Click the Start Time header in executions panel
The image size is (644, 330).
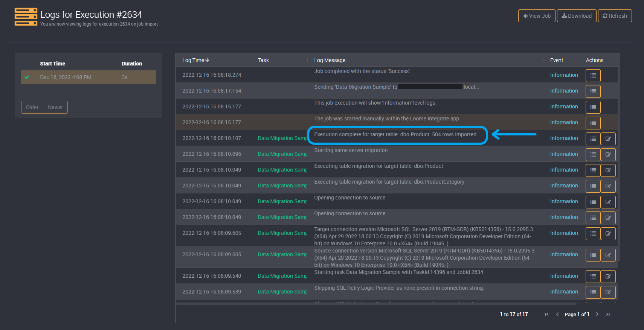[52, 64]
